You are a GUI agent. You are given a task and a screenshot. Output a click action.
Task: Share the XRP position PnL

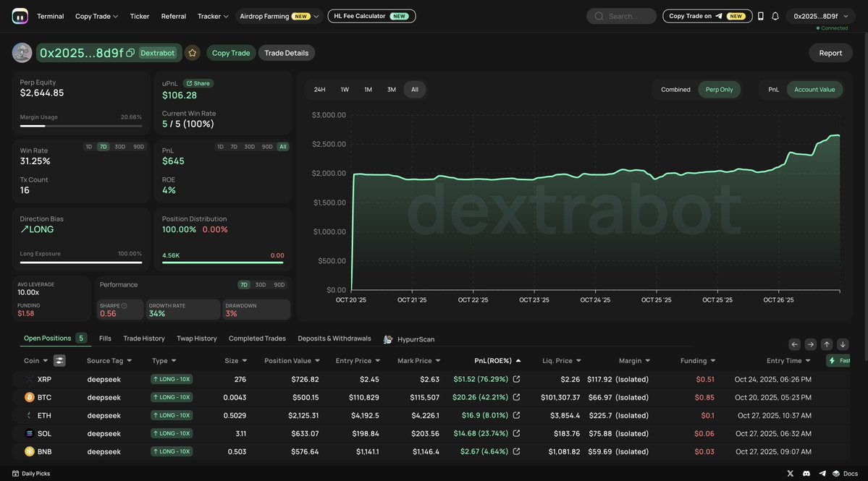tap(516, 379)
